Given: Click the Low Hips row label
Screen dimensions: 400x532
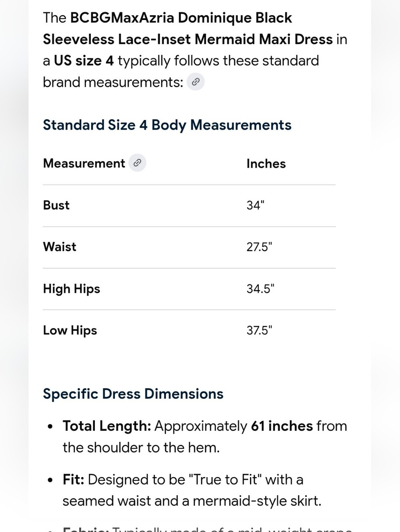Looking at the screenshot, I should click(70, 330).
